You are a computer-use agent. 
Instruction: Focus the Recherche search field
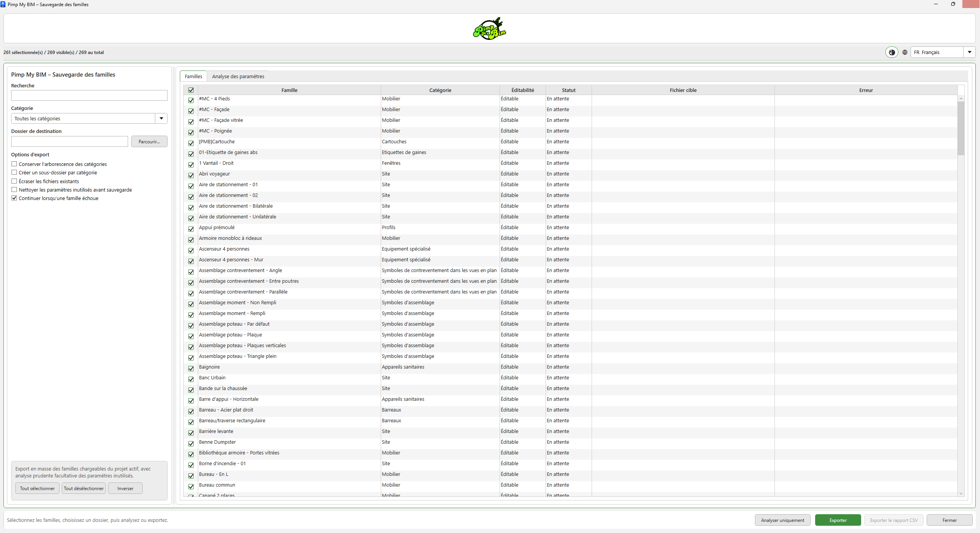89,95
